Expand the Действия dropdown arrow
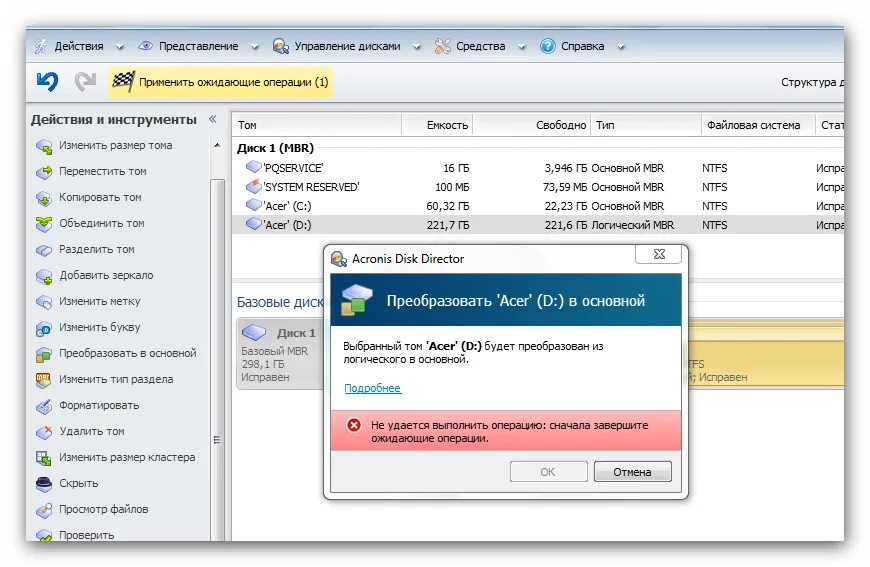The width and height of the screenshot is (870, 567). click(120, 47)
